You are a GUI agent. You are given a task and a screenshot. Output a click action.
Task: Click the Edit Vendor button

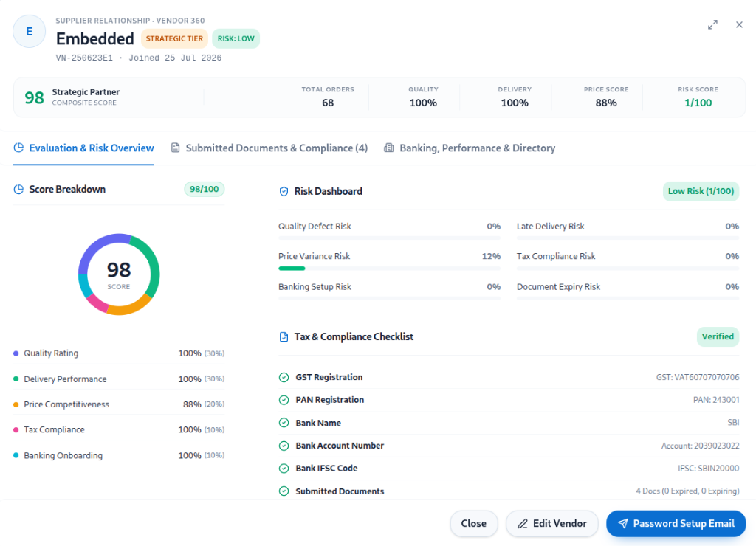click(552, 523)
